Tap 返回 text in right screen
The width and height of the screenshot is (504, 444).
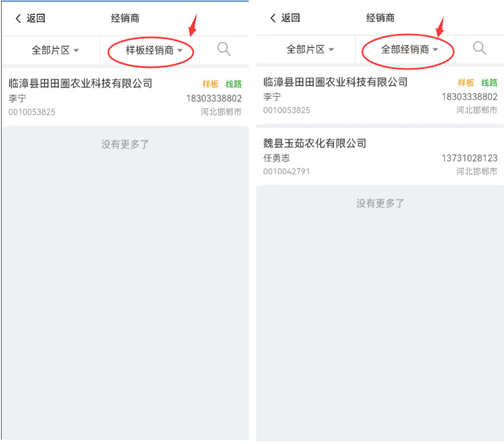click(291, 18)
